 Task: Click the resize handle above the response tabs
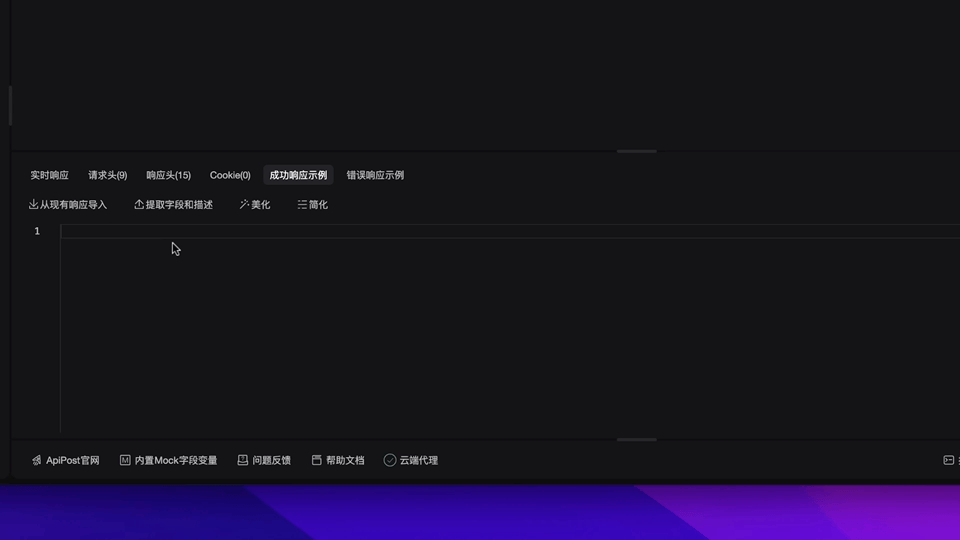pyautogui.click(x=637, y=151)
